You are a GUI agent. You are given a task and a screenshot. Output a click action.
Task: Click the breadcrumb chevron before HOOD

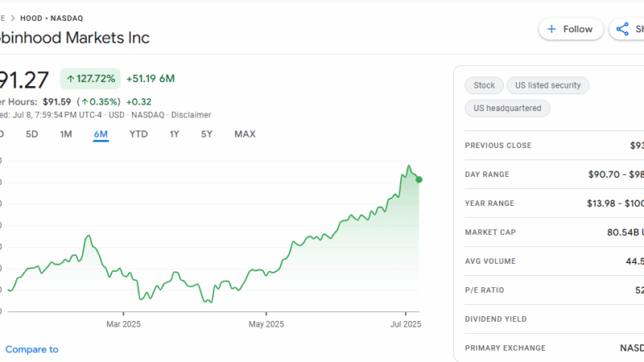pyautogui.click(x=13, y=19)
